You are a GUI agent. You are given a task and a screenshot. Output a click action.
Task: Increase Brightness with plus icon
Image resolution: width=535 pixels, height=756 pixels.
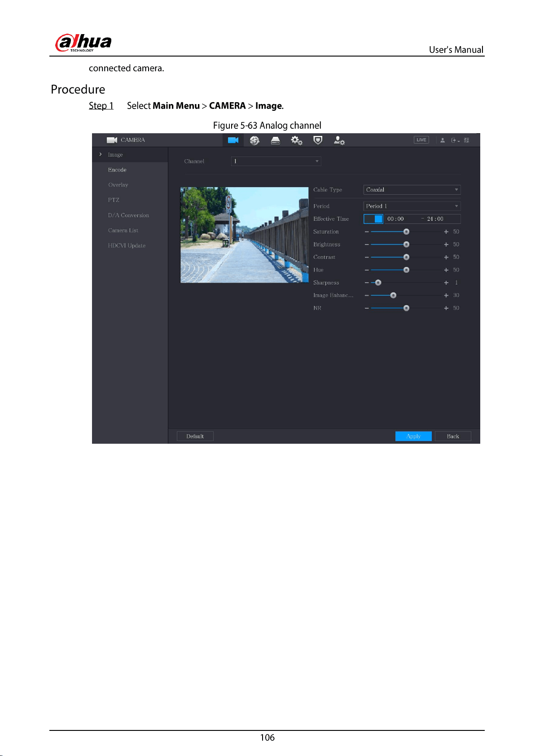point(446,245)
